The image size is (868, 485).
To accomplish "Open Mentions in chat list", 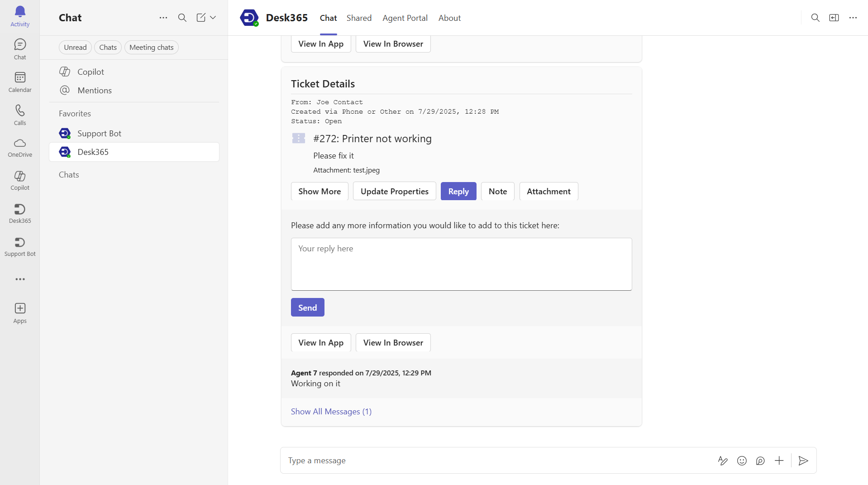I will (x=134, y=90).
